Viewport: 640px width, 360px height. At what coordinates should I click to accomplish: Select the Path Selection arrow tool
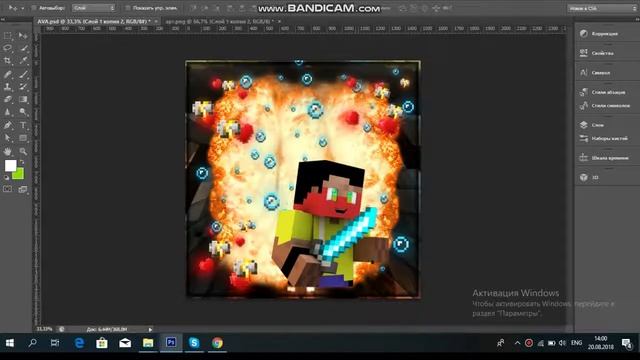click(8, 138)
